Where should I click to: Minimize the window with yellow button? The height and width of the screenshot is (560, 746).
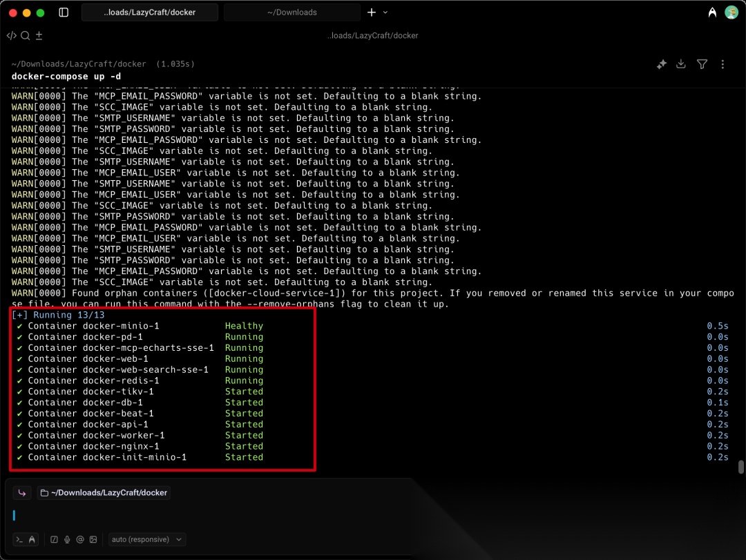[x=27, y=13]
